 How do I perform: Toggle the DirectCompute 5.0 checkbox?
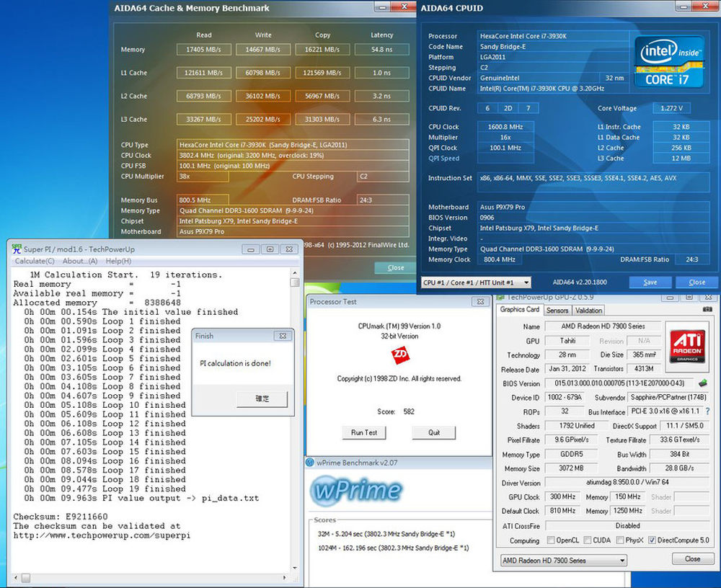click(652, 540)
